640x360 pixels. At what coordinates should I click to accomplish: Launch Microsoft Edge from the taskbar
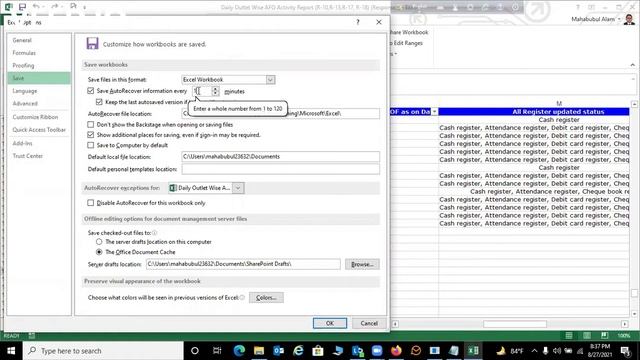239,351
